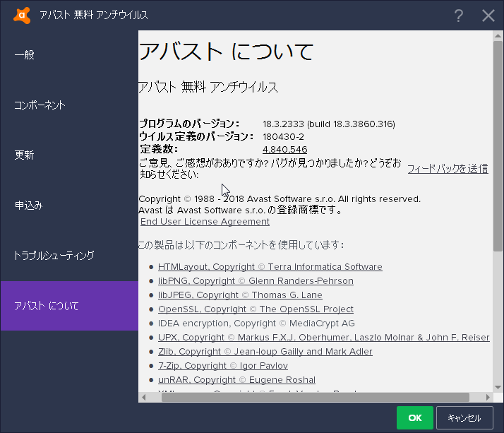Click the キャンセル button

click(464, 418)
